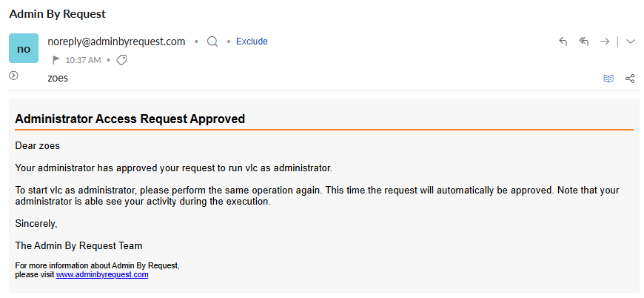The height and width of the screenshot is (298, 644).
Task: Forward this email using the right arrow icon
Action: click(604, 41)
